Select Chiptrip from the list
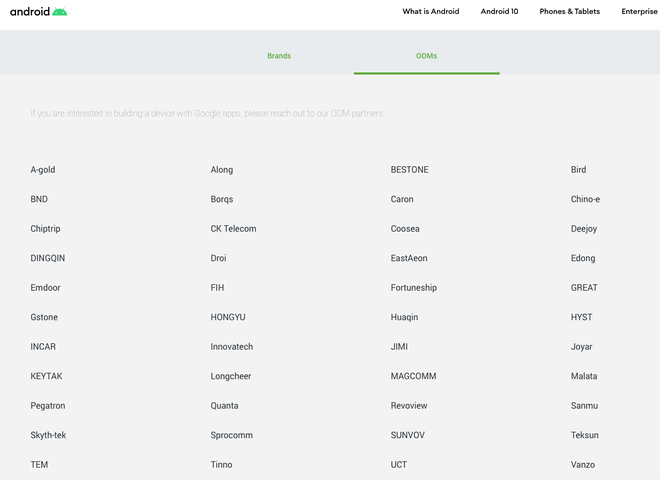660x480 pixels. (45, 229)
